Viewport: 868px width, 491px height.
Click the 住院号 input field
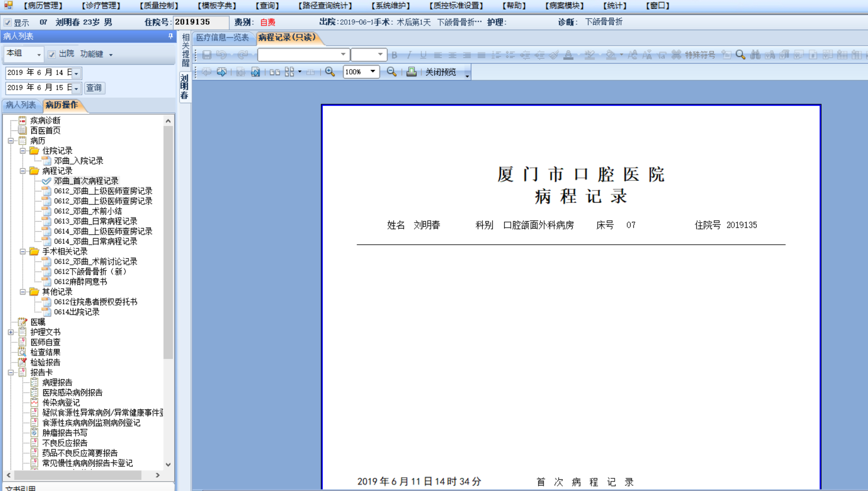pyautogui.click(x=201, y=23)
